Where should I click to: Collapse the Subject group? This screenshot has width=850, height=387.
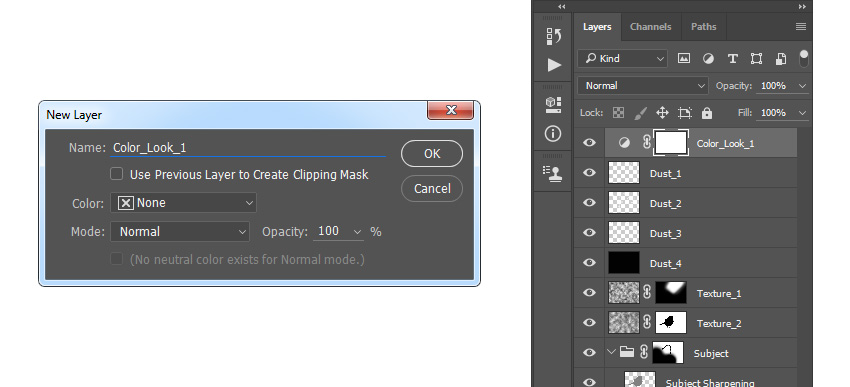point(611,352)
